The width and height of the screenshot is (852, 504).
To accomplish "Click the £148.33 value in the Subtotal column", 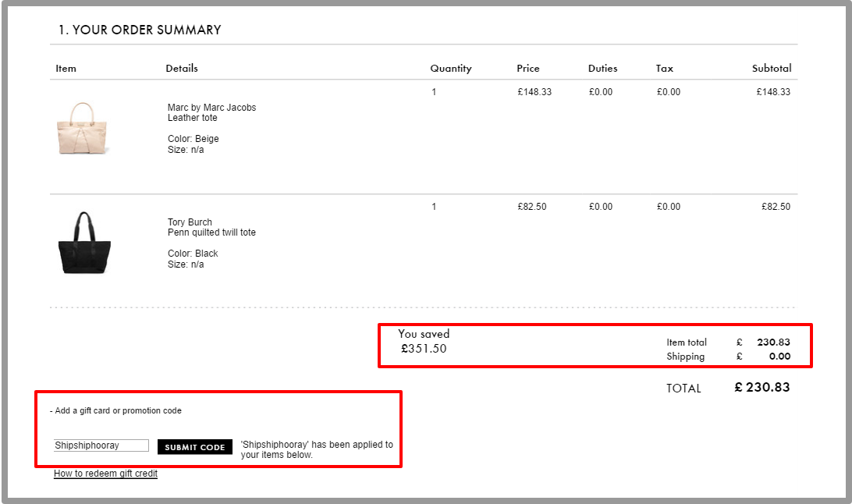I will point(773,92).
